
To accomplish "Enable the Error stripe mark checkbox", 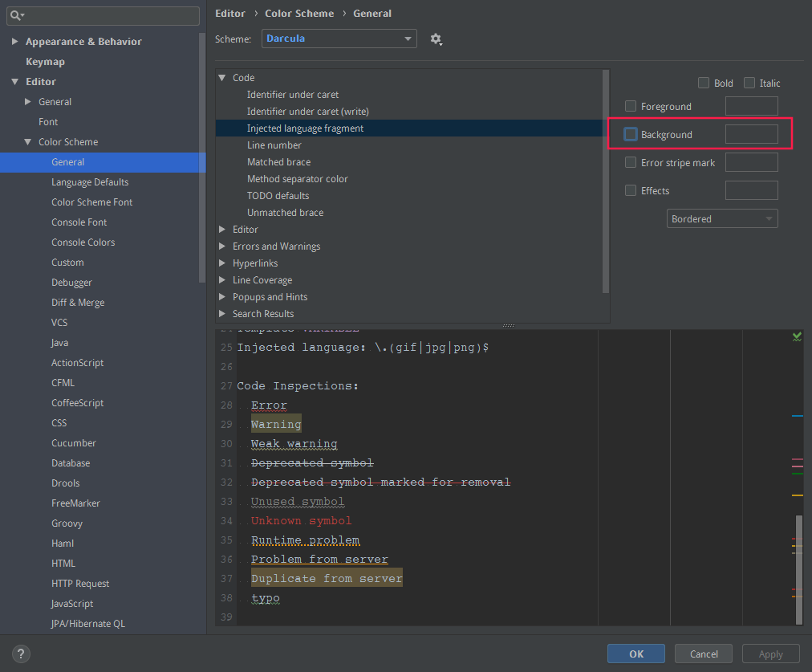I will [631, 162].
